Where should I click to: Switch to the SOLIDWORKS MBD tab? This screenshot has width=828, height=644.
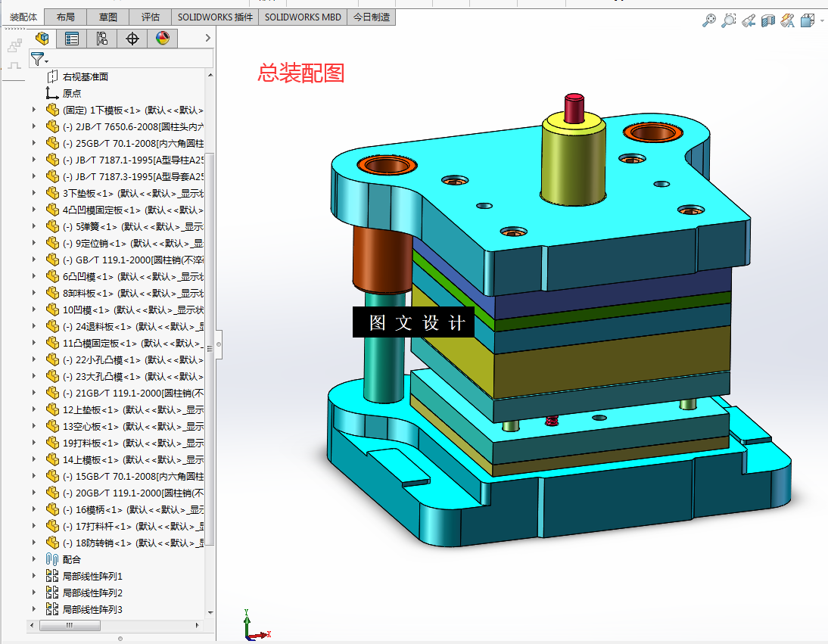[x=303, y=17]
